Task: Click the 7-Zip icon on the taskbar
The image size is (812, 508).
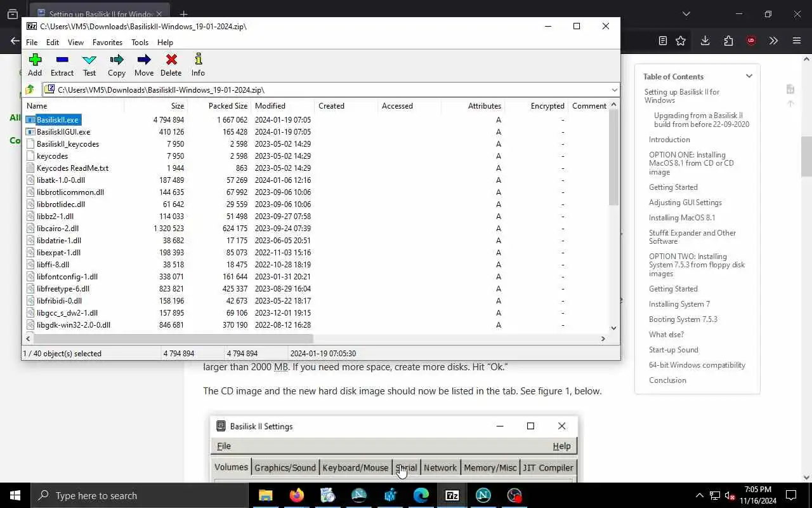Action: tap(452, 495)
